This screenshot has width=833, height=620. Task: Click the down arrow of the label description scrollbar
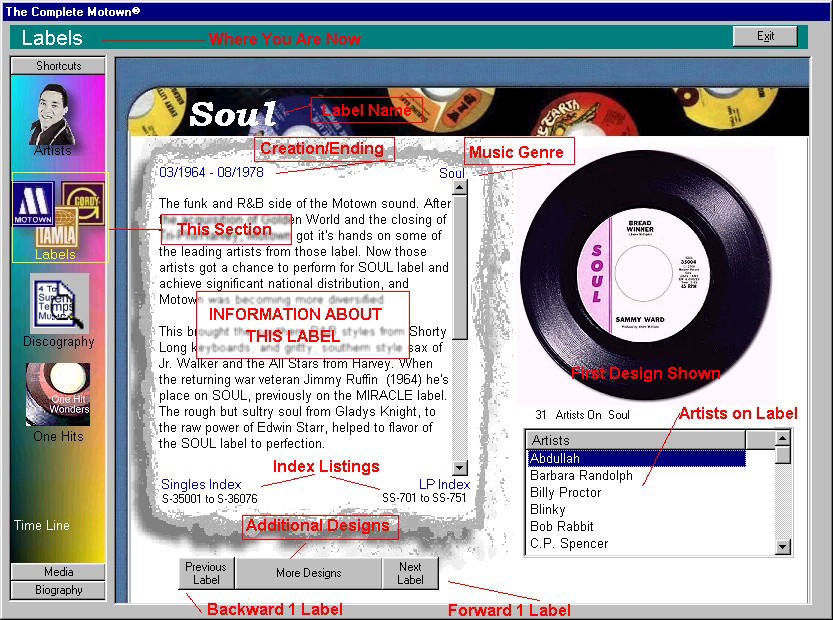coord(460,468)
